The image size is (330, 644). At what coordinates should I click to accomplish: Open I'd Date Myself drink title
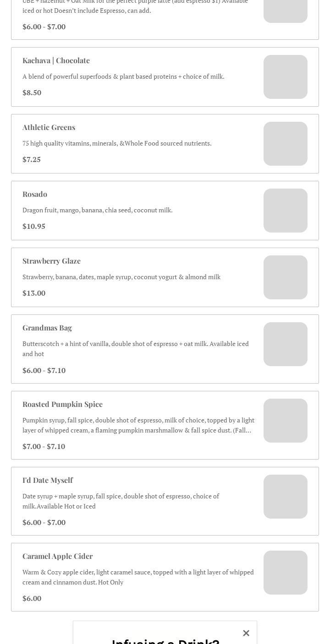48,480
